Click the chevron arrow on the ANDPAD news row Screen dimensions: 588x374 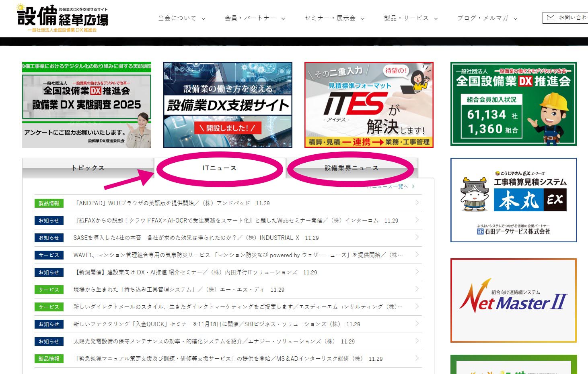tap(417, 203)
